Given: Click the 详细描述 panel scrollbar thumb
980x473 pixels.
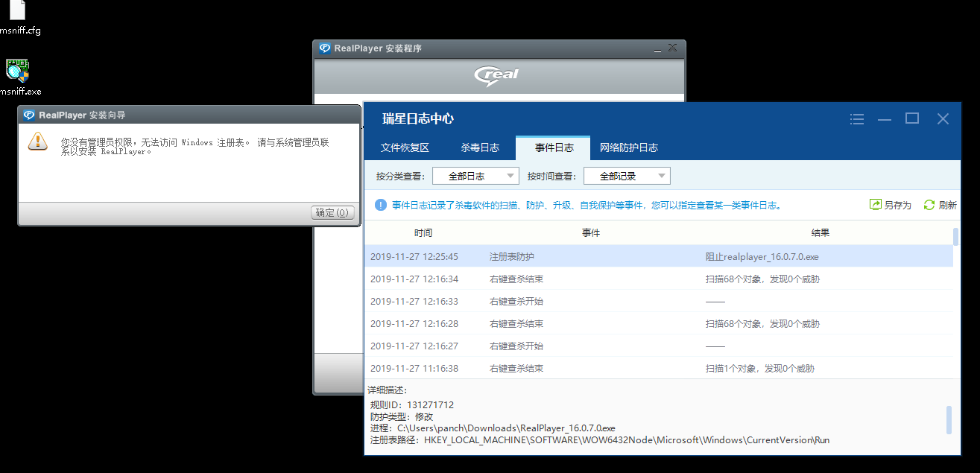Looking at the screenshot, I should tap(949, 420).
